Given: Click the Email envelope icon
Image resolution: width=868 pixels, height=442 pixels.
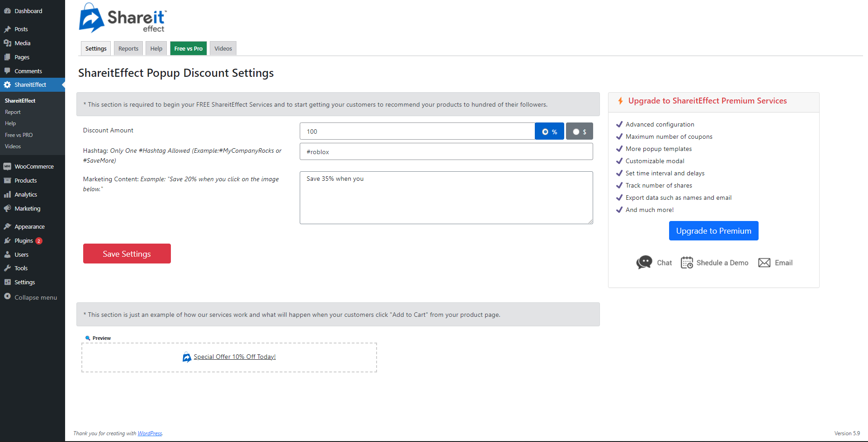Looking at the screenshot, I should point(764,263).
